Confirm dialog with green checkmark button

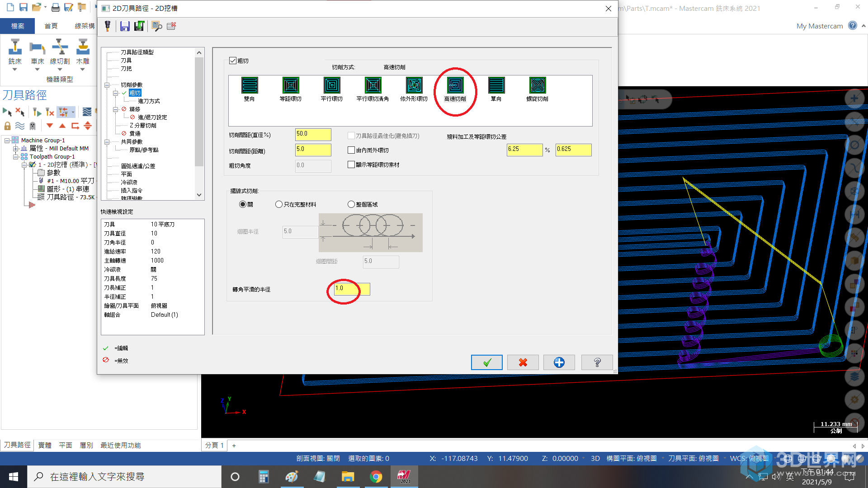(x=486, y=362)
